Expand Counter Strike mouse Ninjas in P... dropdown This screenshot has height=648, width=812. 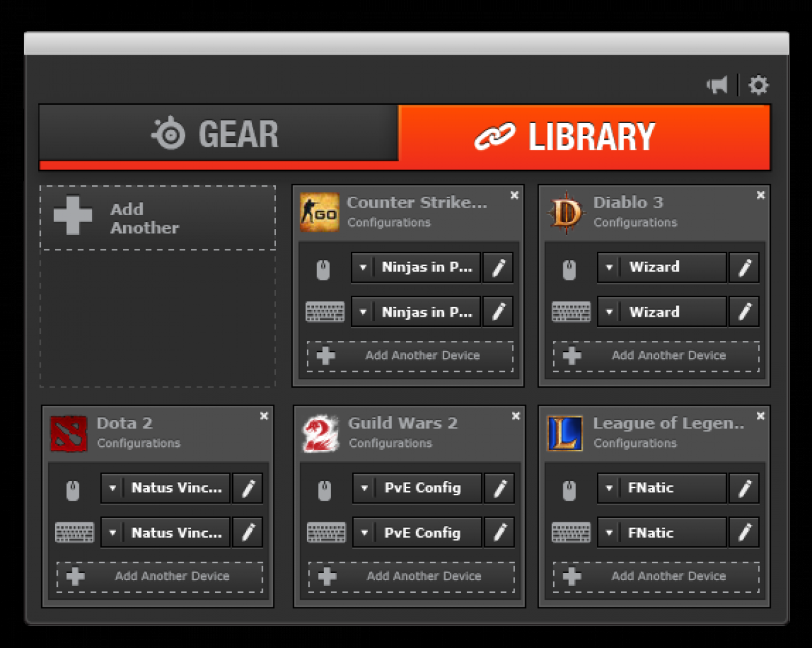pyautogui.click(x=363, y=268)
